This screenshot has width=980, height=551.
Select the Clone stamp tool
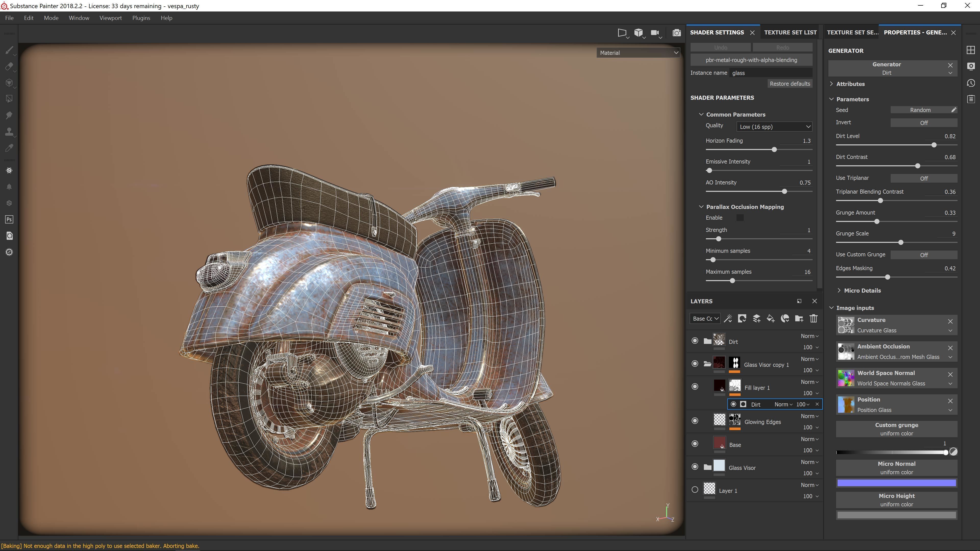coord(9,132)
